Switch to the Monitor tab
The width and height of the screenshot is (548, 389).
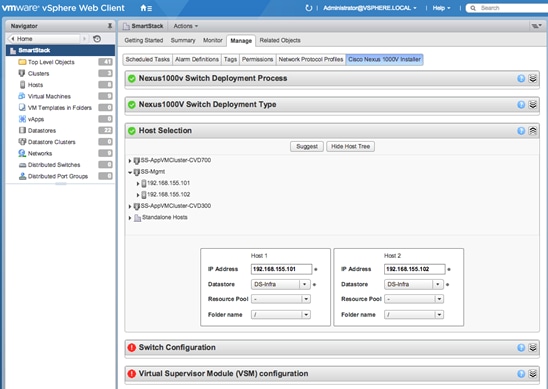point(212,41)
